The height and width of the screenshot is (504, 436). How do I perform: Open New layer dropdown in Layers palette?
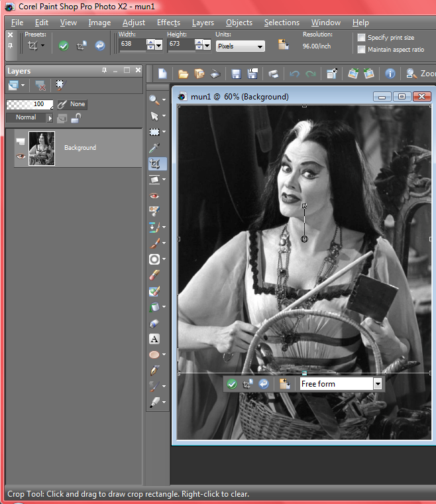pyautogui.click(x=23, y=86)
